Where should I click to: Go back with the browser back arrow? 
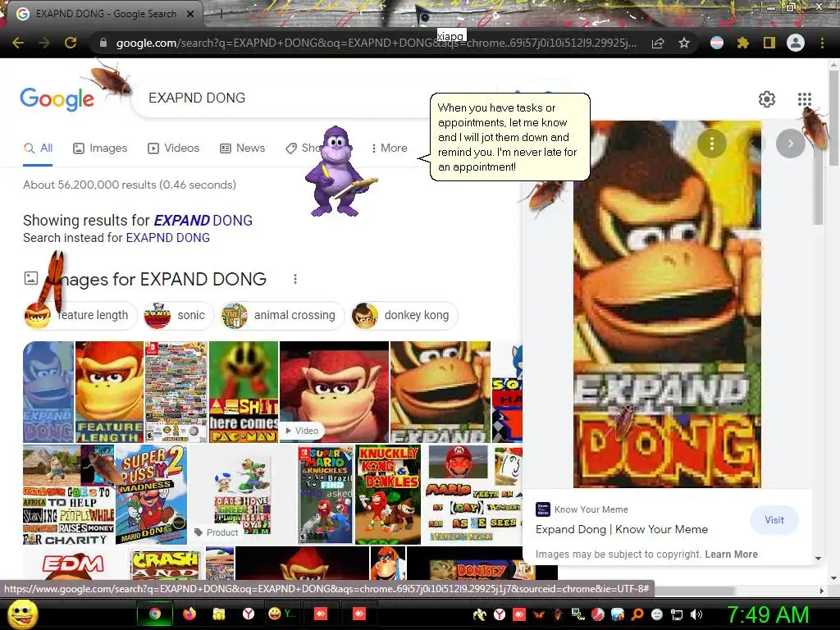click(18, 43)
